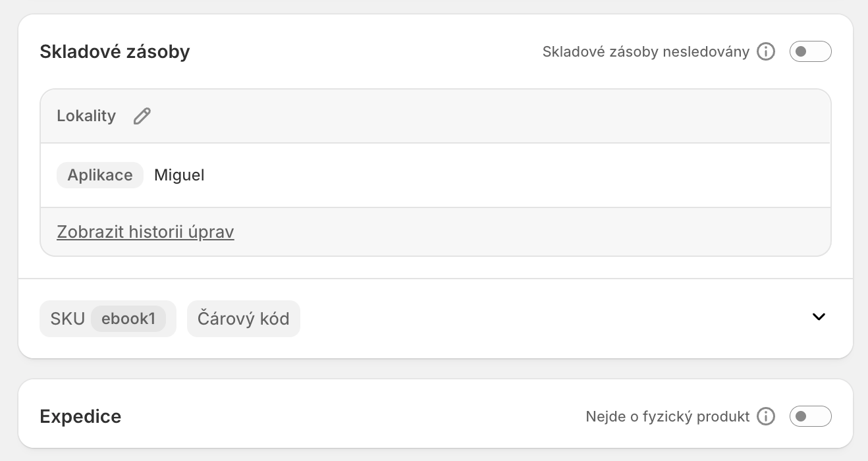868x461 pixels.
Task: Click the Skladové zásoby heading
Action: [115, 51]
